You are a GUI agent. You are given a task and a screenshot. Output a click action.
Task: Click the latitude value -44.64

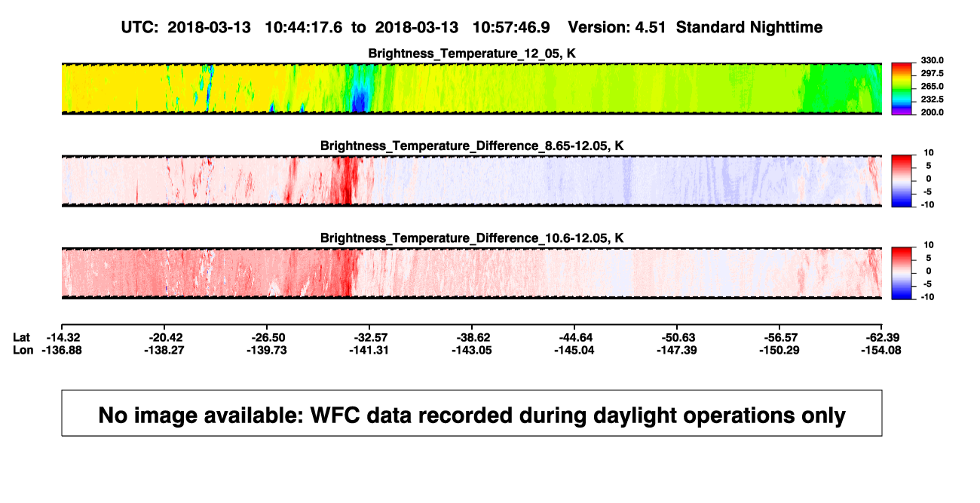(x=574, y=337)
